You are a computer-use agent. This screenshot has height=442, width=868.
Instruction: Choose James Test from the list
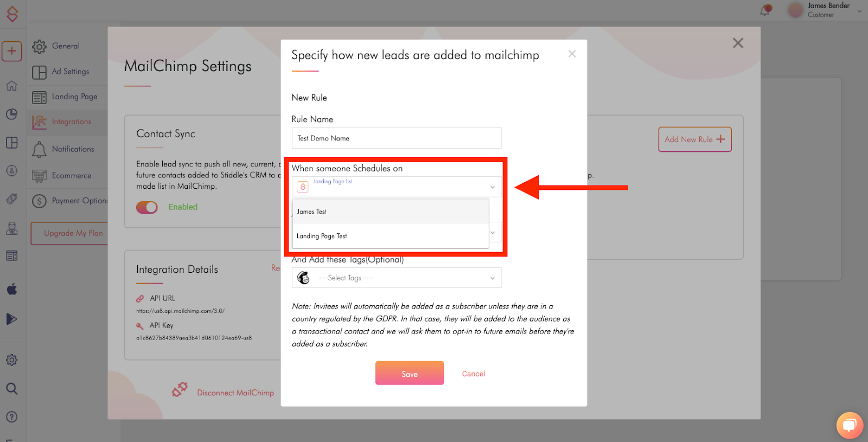click(x=391, y=212)
